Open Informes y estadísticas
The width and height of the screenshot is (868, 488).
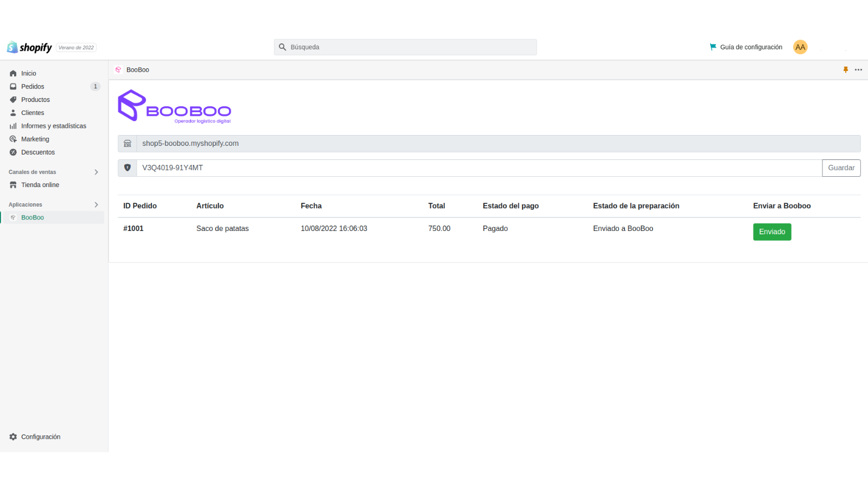pyautogui.click(x=54, y=126)
